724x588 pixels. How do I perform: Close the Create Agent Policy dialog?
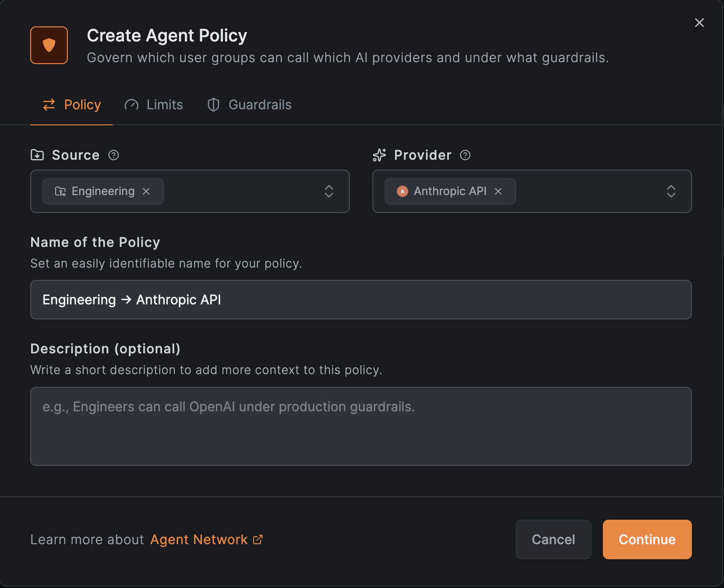point(699,23)
